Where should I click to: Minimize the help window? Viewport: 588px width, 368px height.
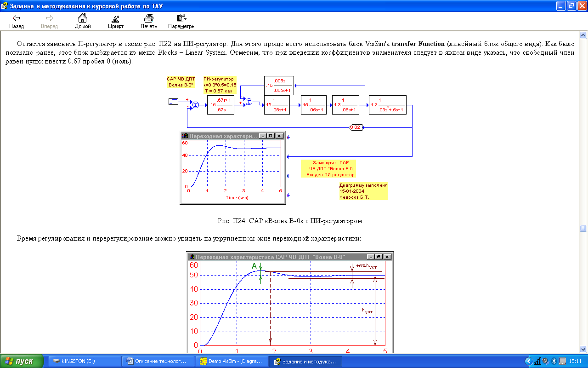pyautogui.click(x=561, y=6)
